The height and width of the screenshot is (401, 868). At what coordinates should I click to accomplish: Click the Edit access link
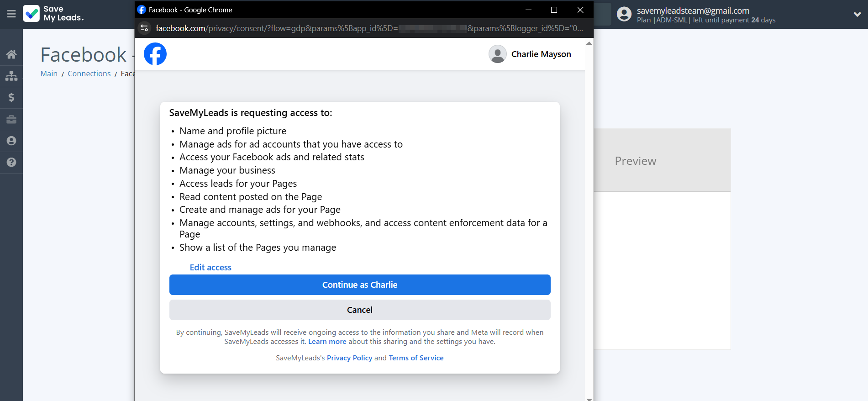click(x=210, y=268)
